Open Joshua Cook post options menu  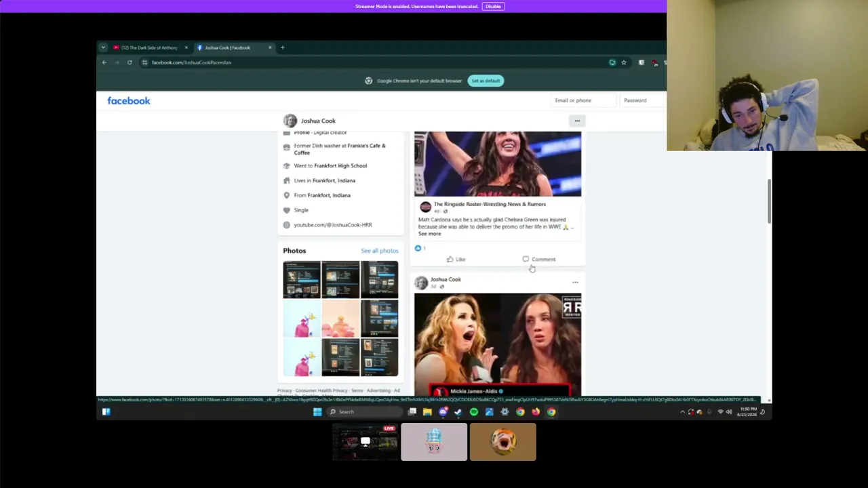pyautogui.click(x=575, y=282)
